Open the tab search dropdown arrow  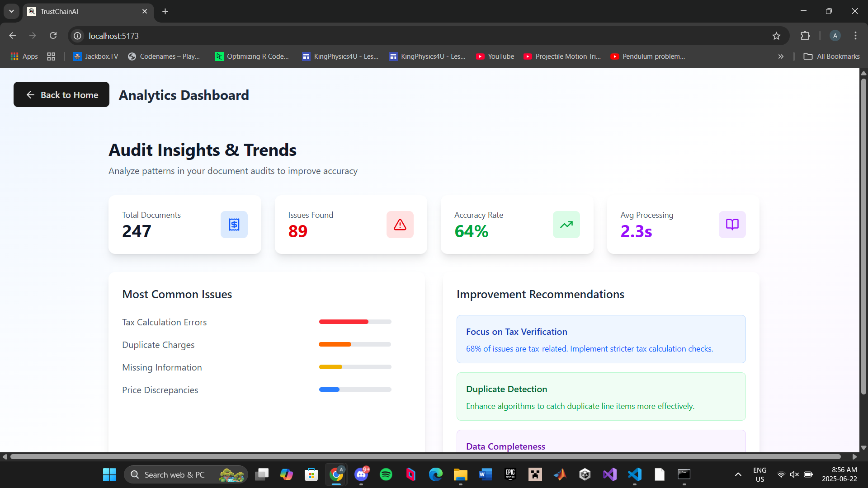[11, 11]
